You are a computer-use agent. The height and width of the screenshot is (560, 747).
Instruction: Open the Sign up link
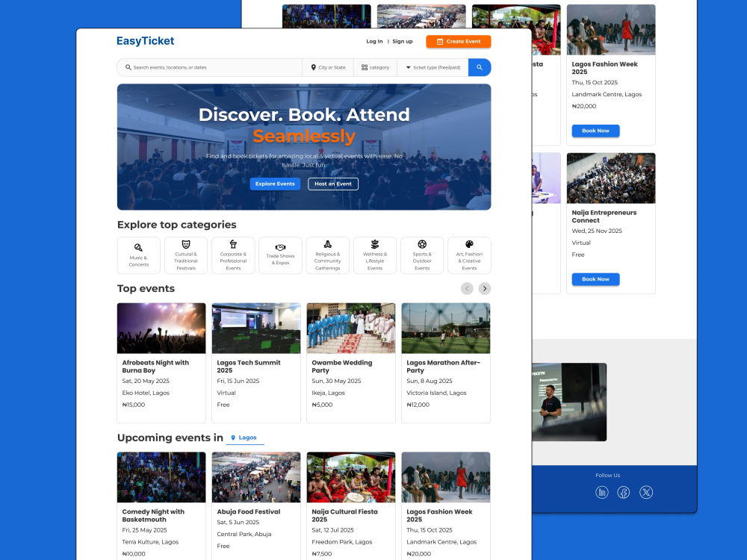coord(403,41)
